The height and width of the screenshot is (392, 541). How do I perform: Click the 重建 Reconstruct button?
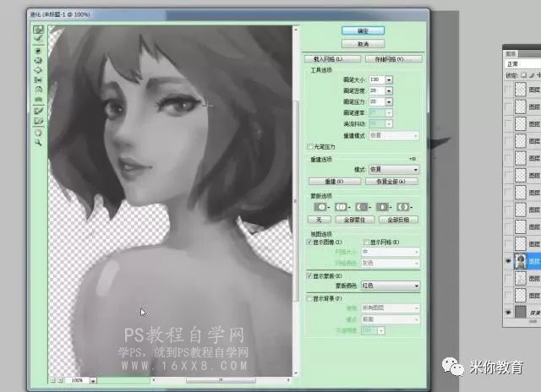[x=335, y=182]
